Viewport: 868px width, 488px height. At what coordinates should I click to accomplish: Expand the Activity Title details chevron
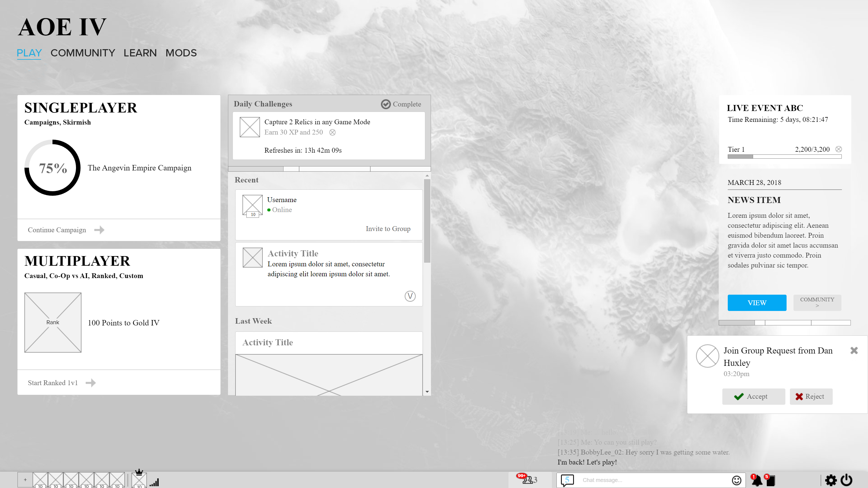(410, 296)
